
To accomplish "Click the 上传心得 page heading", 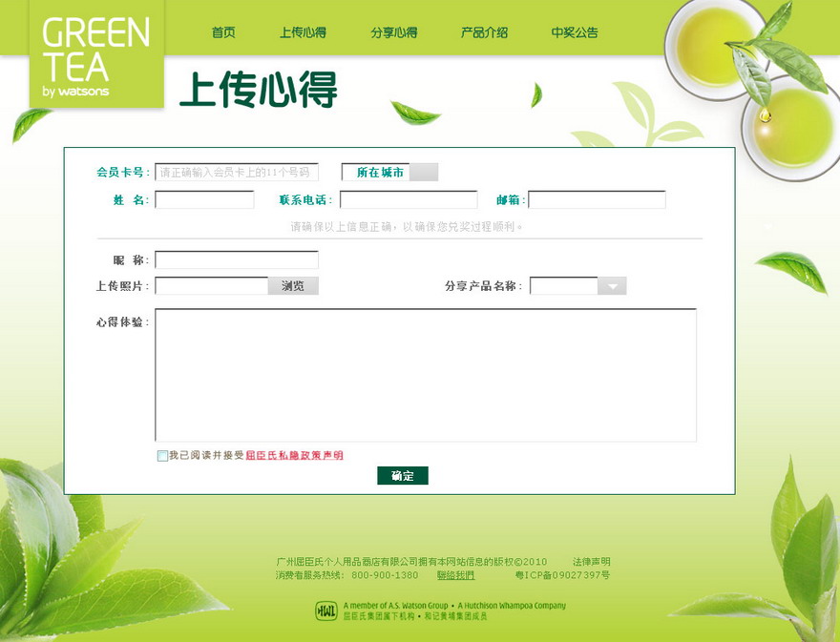I will coord(259,90).
